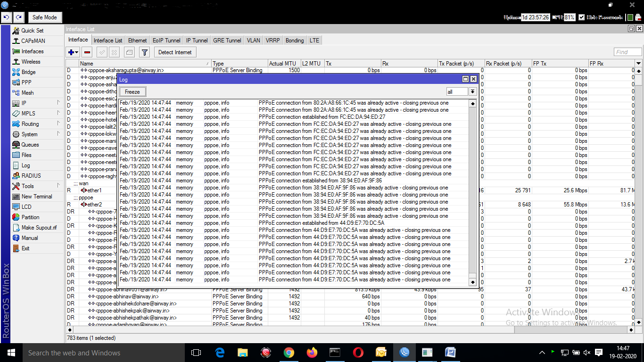644x362 pixels.
Task: Open Firefox from the taskbar
Action: click(312, 353)
